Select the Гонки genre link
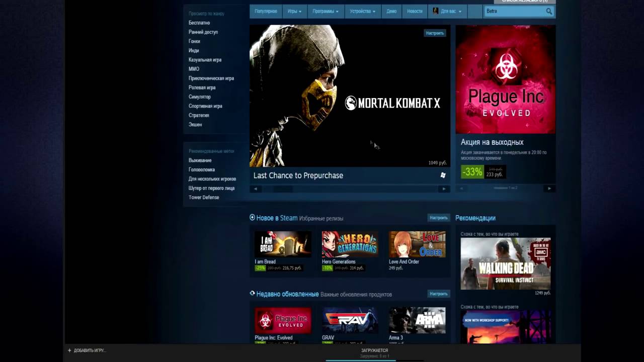 tap(194, 41)
